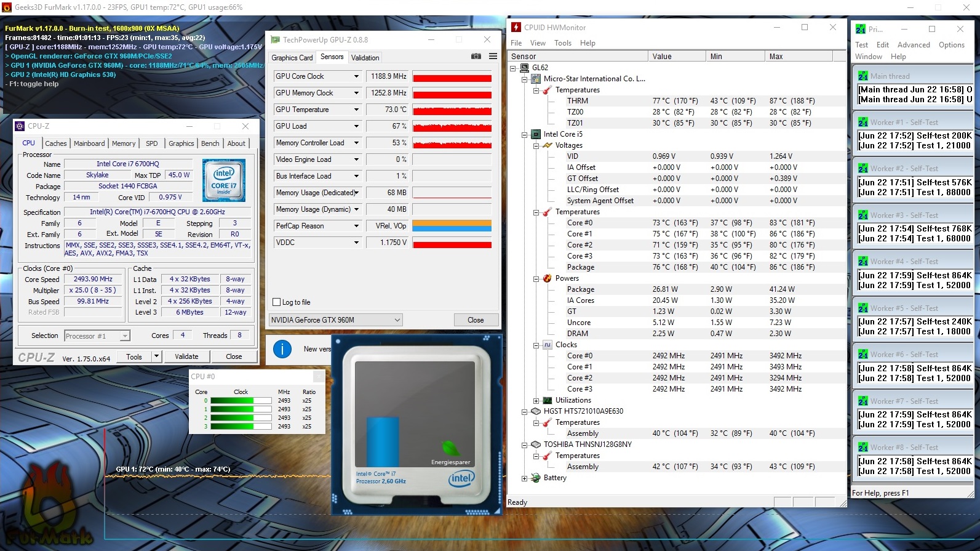Open GPU Temperature sensor dropdown

point(356,110)
